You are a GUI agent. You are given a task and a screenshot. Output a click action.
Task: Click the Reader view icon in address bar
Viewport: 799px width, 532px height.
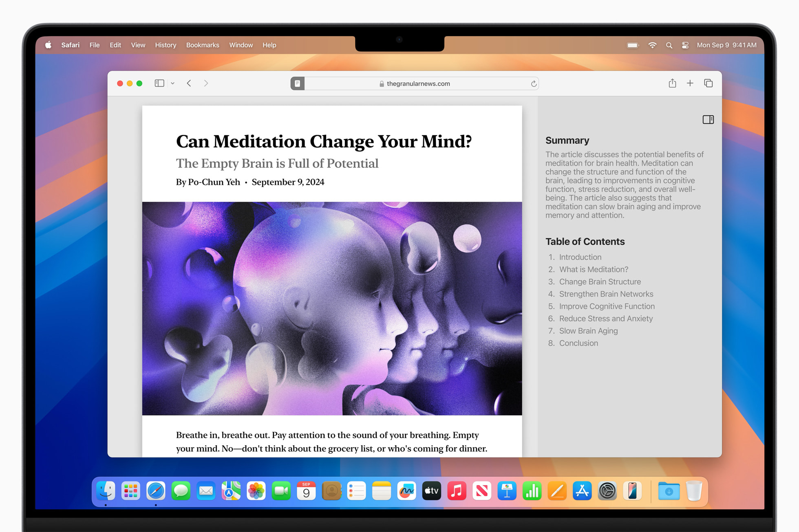297,84
